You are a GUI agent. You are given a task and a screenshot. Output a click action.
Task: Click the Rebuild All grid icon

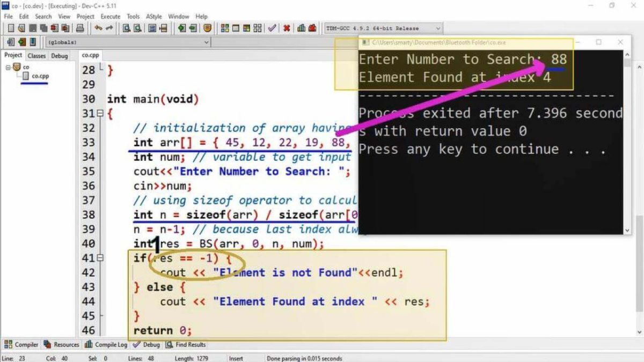coord(258,28)
